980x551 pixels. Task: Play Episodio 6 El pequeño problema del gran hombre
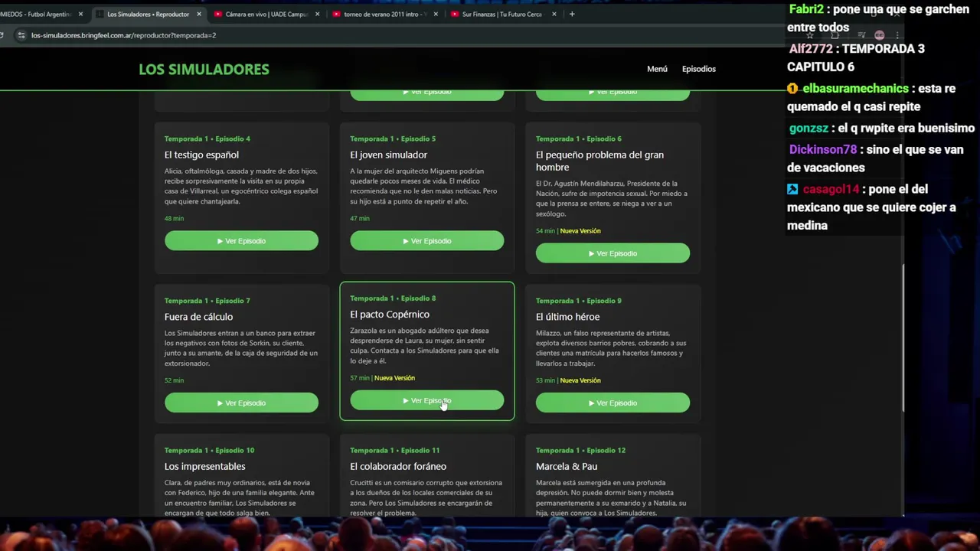pyautogui.click(x=612, y=253)
